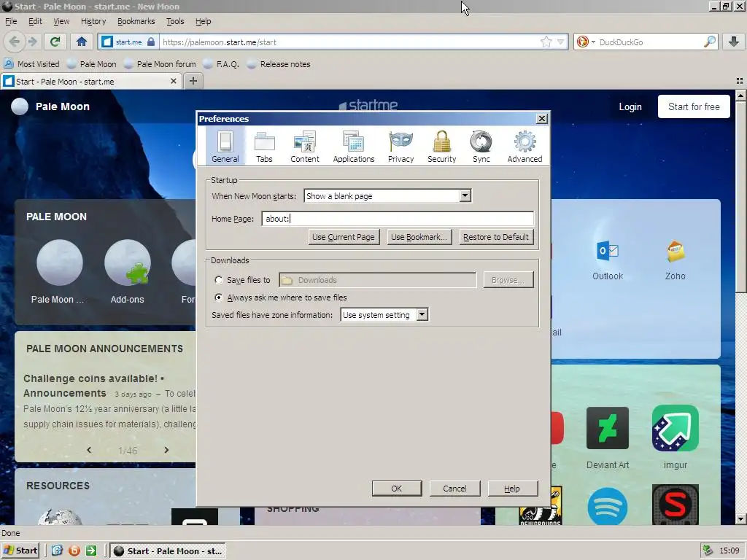This screenshot has height=560, width=747.
Task: Reload the current page
Action: (x=55, y=42)
